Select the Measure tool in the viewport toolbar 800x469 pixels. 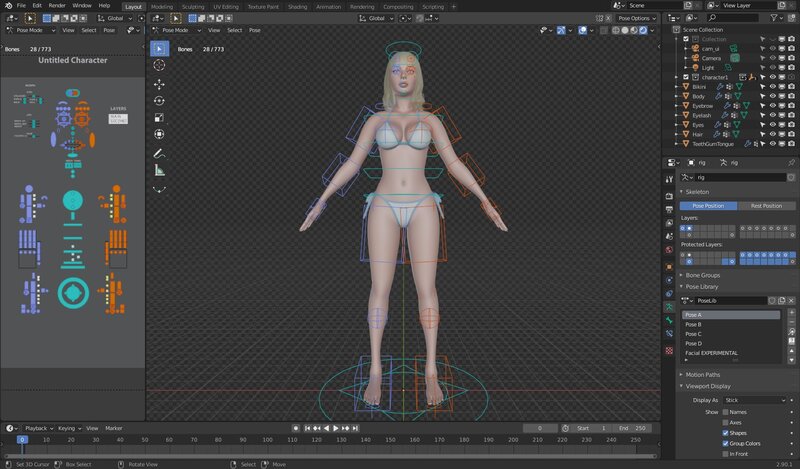click(159, 170)
